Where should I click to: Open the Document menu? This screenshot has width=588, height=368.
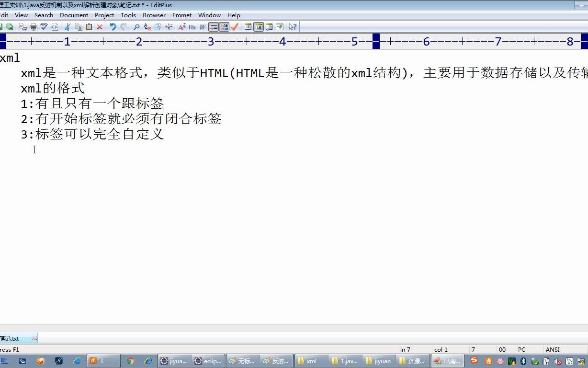point(74,15)
